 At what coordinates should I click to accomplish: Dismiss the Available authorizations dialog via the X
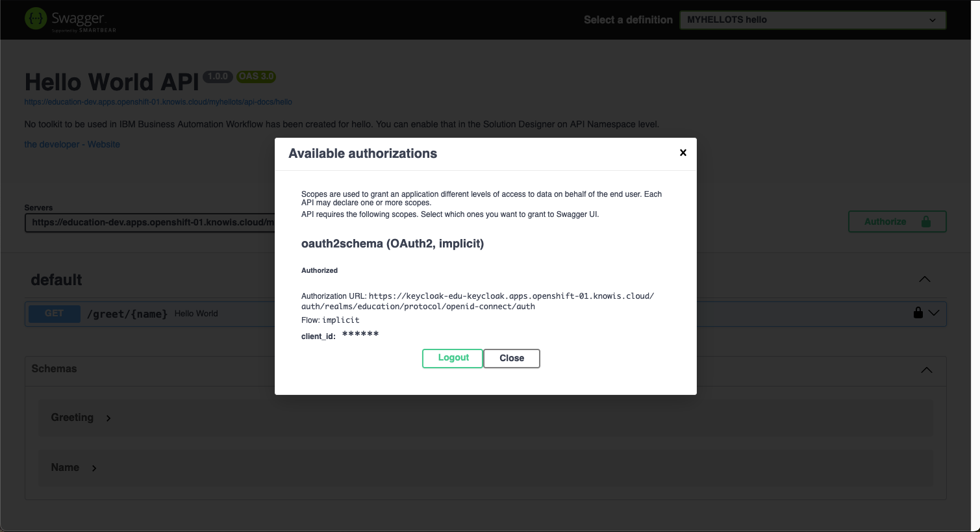tap(683, 153)
